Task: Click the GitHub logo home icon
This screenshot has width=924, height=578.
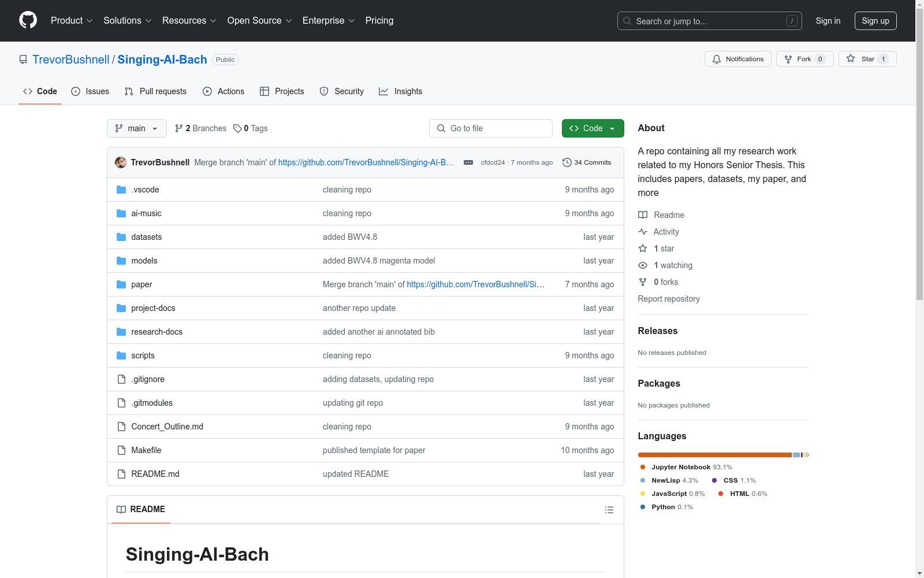Action: tap(28, 20)
